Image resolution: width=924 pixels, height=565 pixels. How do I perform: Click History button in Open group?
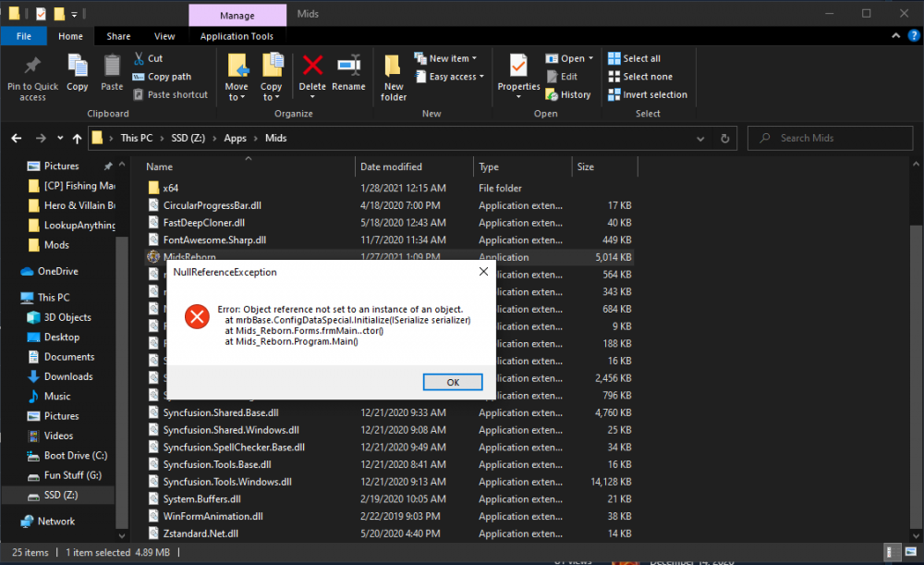(x=568, y=94)
